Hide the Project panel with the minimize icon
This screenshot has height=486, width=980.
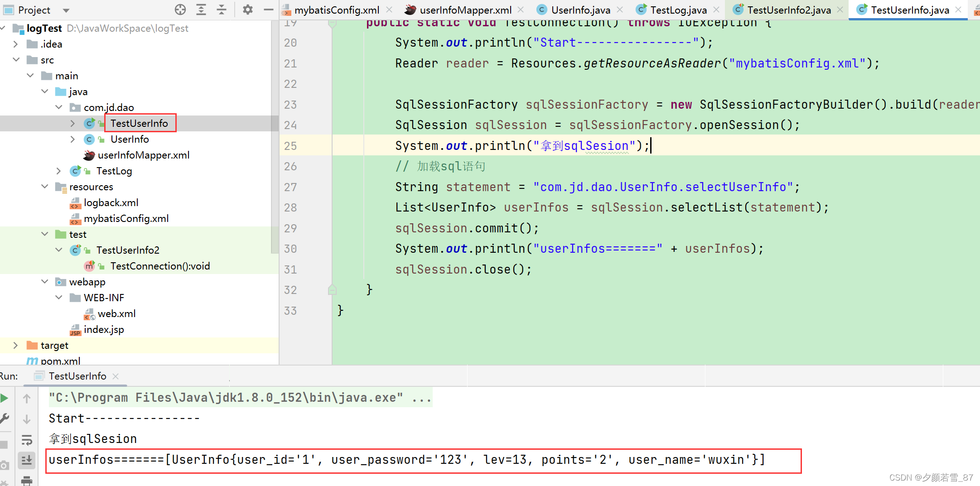point(268,10)
